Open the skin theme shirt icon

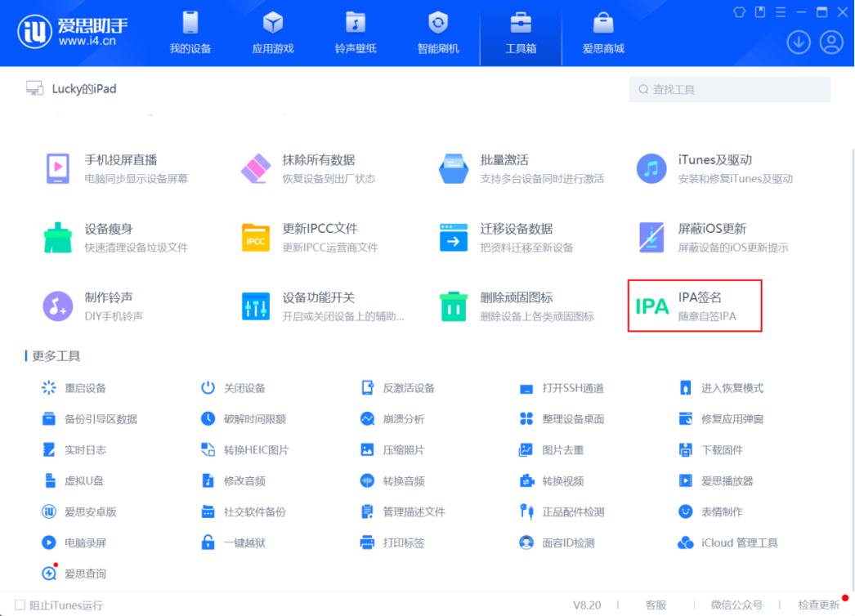(740, 12)
